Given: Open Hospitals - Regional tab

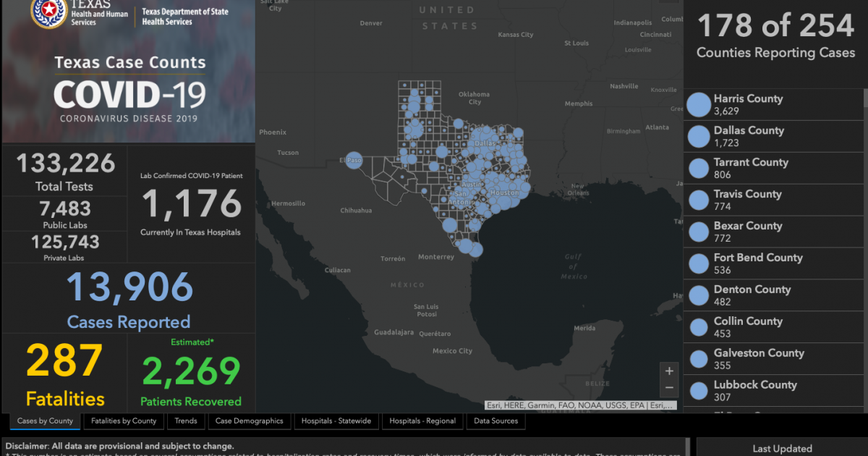Looking at the screenshot, I should tap(422, 421).
